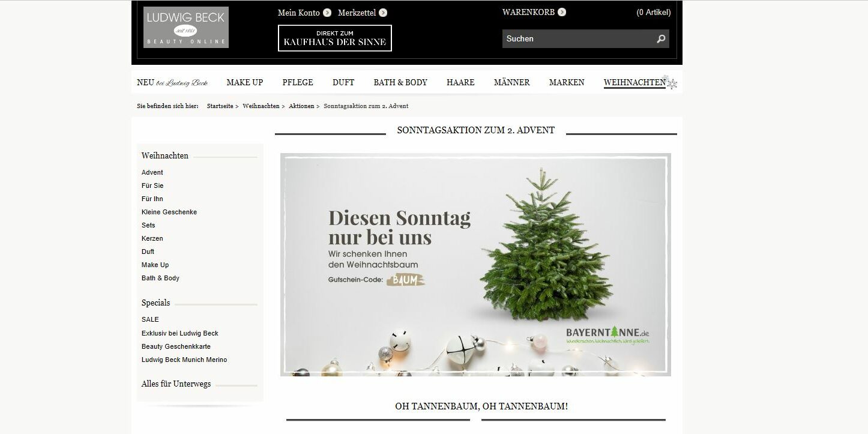Focus the Suchen search field
The height and width of the screenshot is (434, 868).
coord(577,39)
